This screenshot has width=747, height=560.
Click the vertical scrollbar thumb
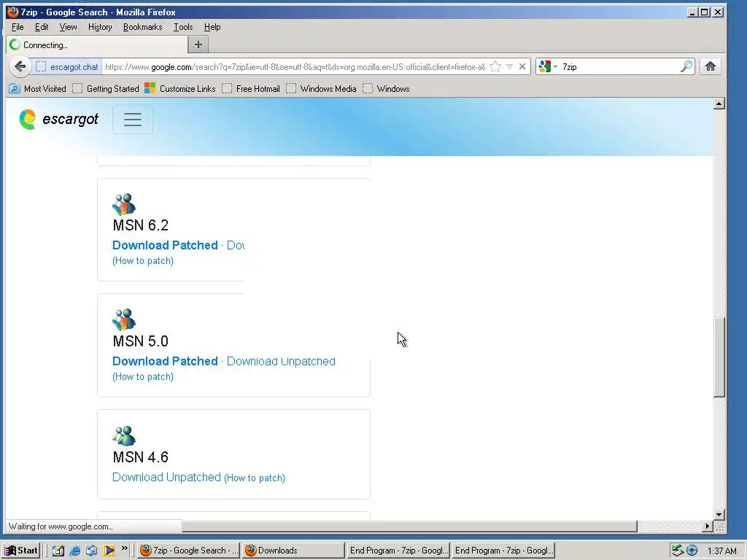pyautogui.click(x=719, y=357)
